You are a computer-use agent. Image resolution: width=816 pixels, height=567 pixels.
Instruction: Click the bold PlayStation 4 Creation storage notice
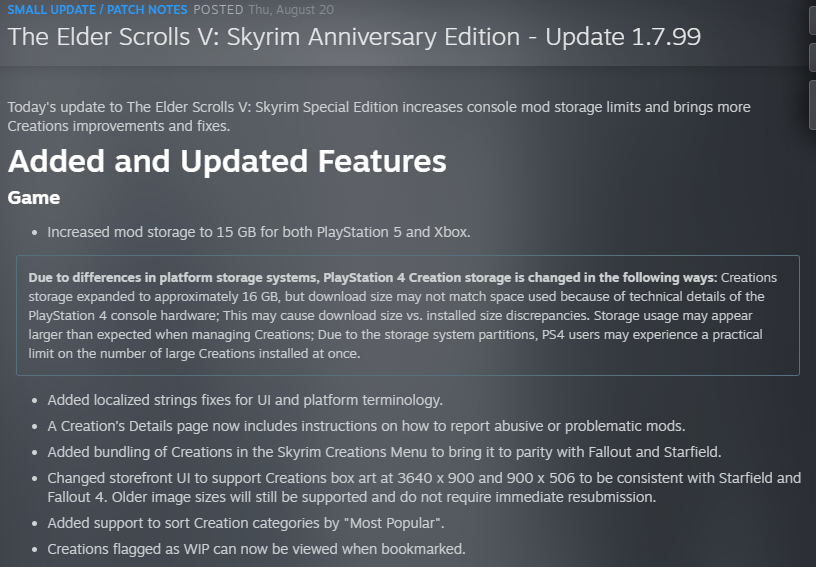coord(373,278)
